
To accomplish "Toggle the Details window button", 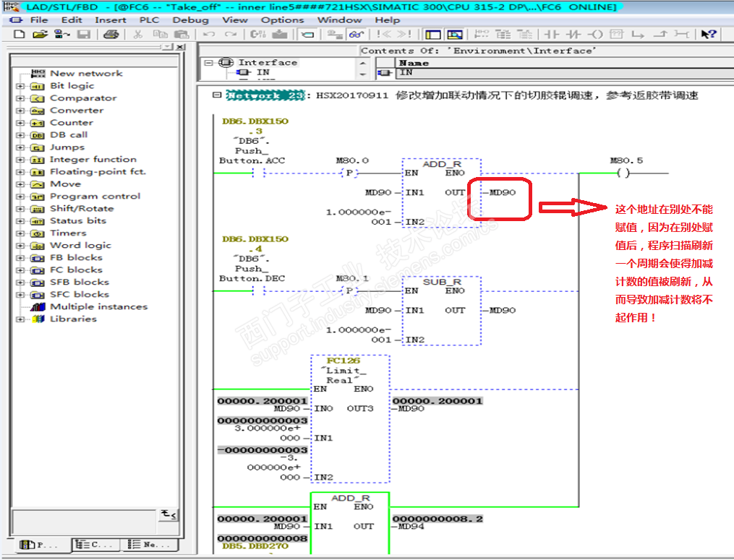I will 455,34.
